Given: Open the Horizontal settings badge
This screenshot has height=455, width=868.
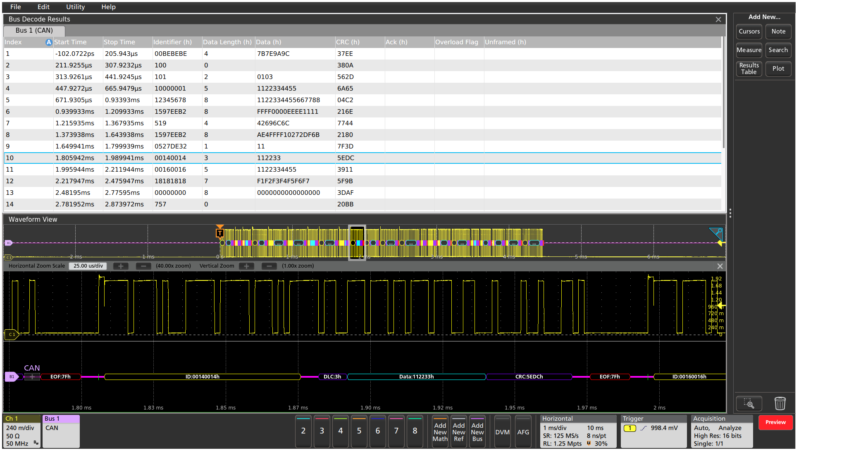Looking at the screenshot, I should click(578, 431).
